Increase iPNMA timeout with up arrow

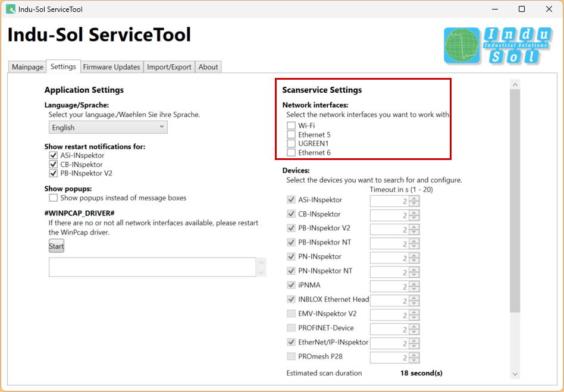pyautogui.click(x=414, y=284)
